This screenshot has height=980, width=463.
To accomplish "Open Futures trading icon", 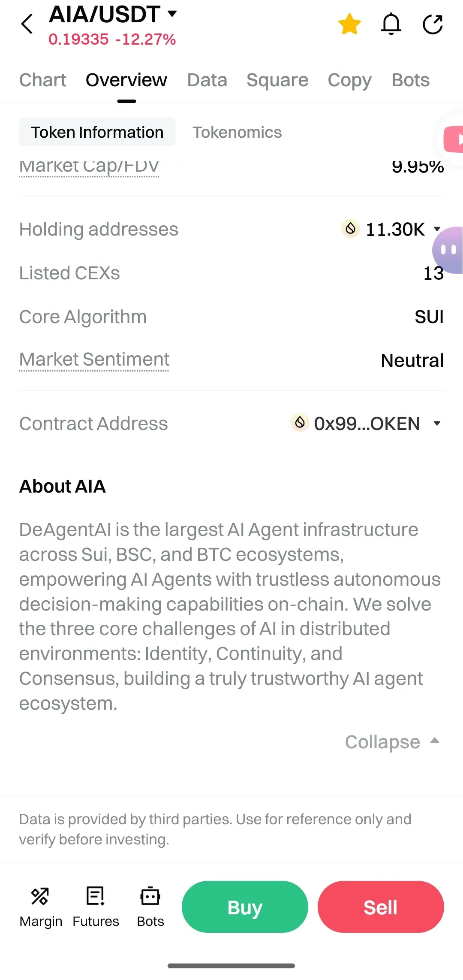I will (96, 907).
